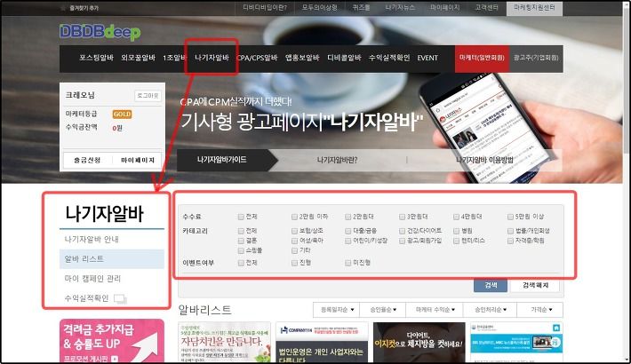Open the 마케팅지원센터 top link
631x364 pixels.
534,8
